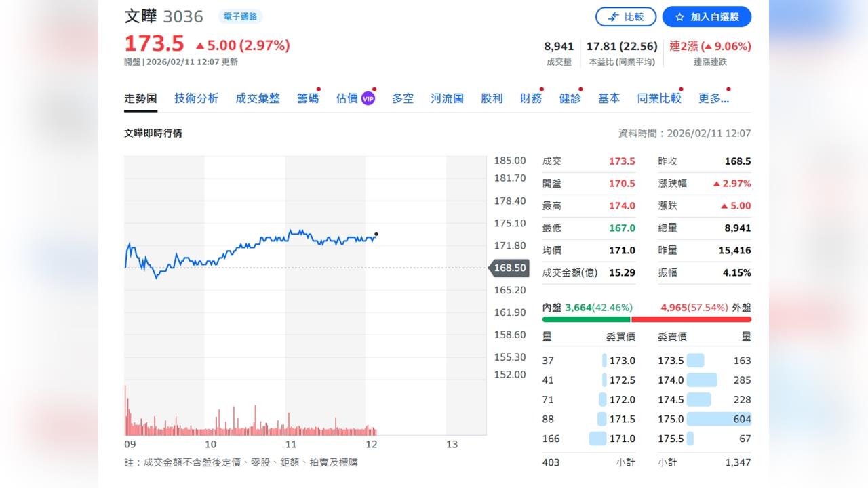Select the 健診 tab
Viewport: 868px width, 488px height.
click(570, 98)
